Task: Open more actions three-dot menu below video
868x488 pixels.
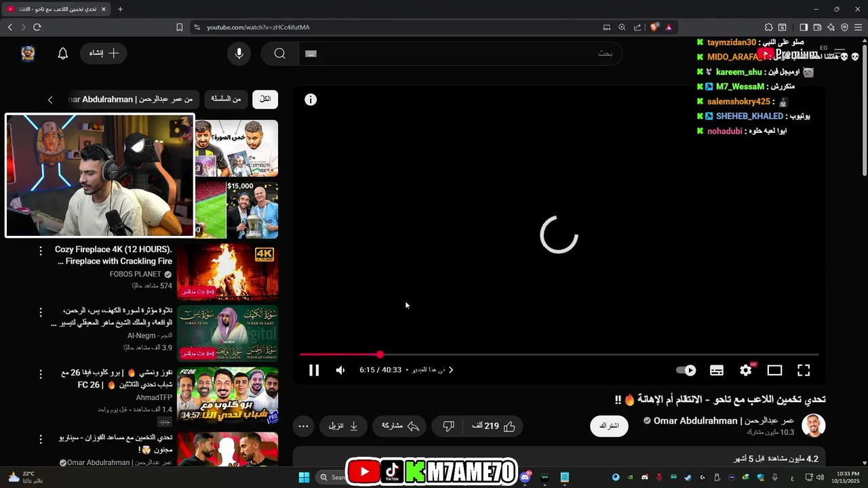Action: pos(304,426)
